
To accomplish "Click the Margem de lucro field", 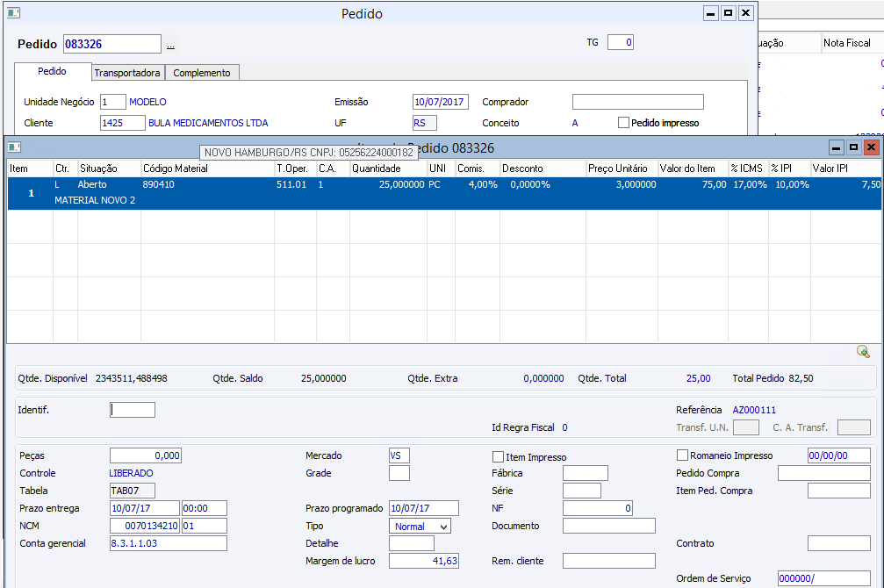I will pos(424,561).
